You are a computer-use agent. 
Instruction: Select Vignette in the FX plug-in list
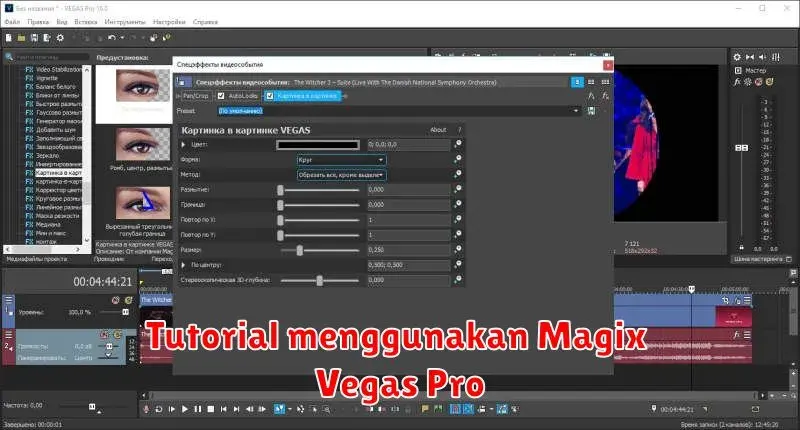(46, 78)
